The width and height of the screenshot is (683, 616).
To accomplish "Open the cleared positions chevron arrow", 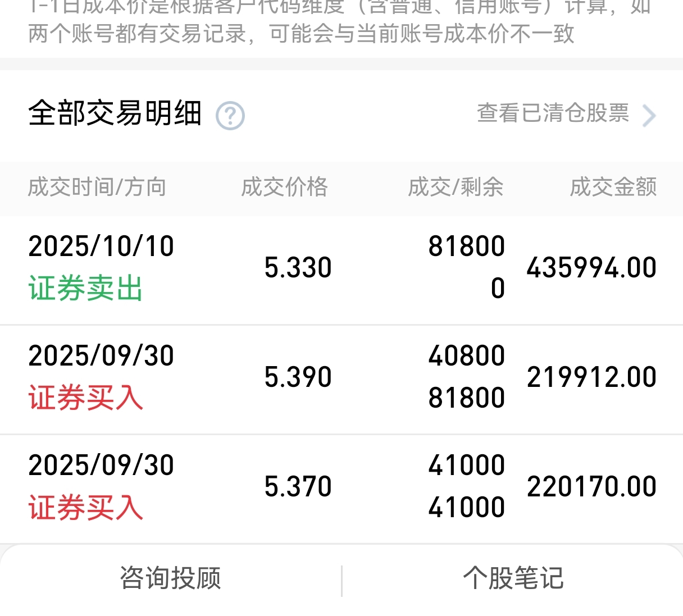I will (649, 116).
